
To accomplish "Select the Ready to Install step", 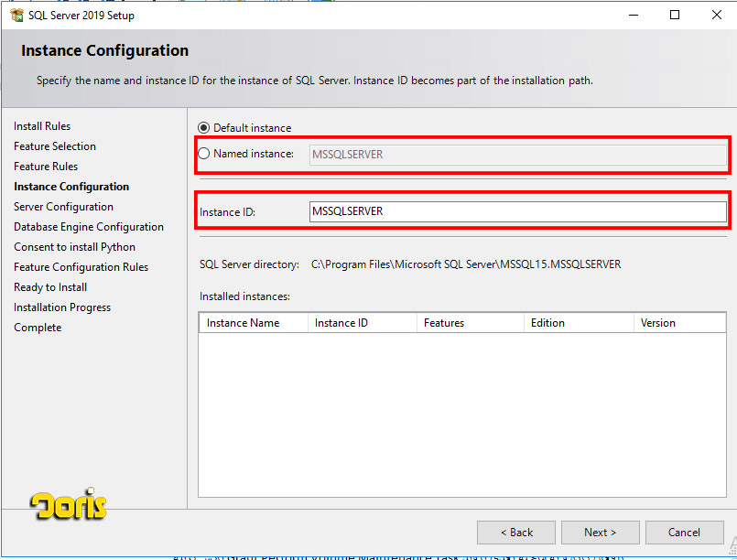I will pos(50,287).
